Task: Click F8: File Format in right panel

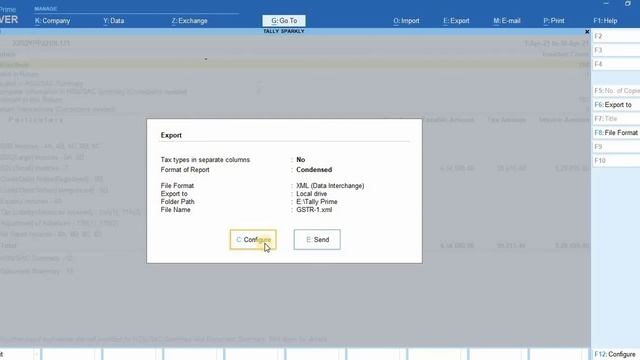Action: [x=616, y=133]
